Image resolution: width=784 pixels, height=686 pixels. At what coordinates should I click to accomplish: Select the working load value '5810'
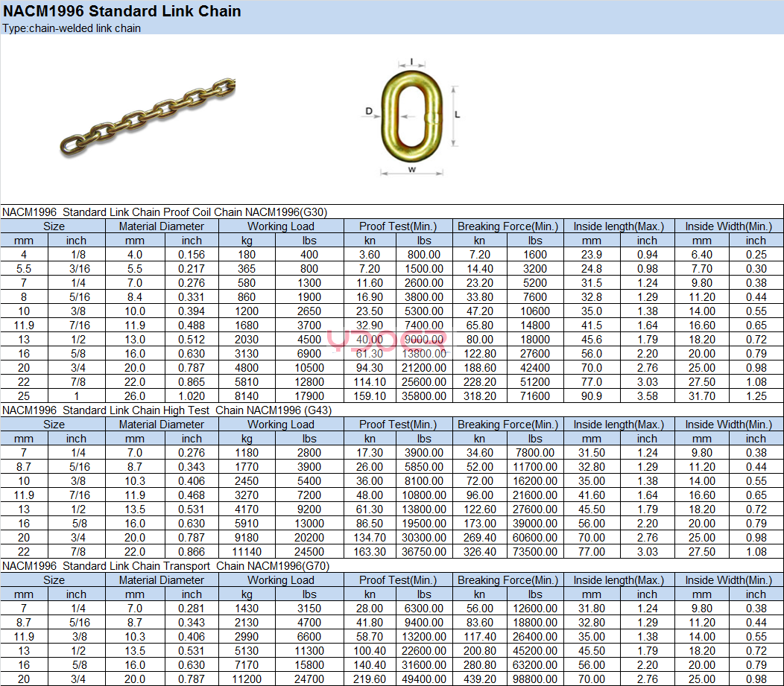coord(247,382)
